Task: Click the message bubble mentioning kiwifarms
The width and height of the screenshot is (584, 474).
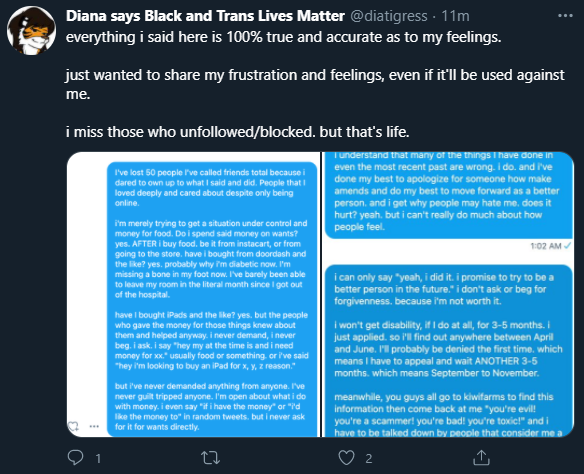Action: [x=449, y=351]
